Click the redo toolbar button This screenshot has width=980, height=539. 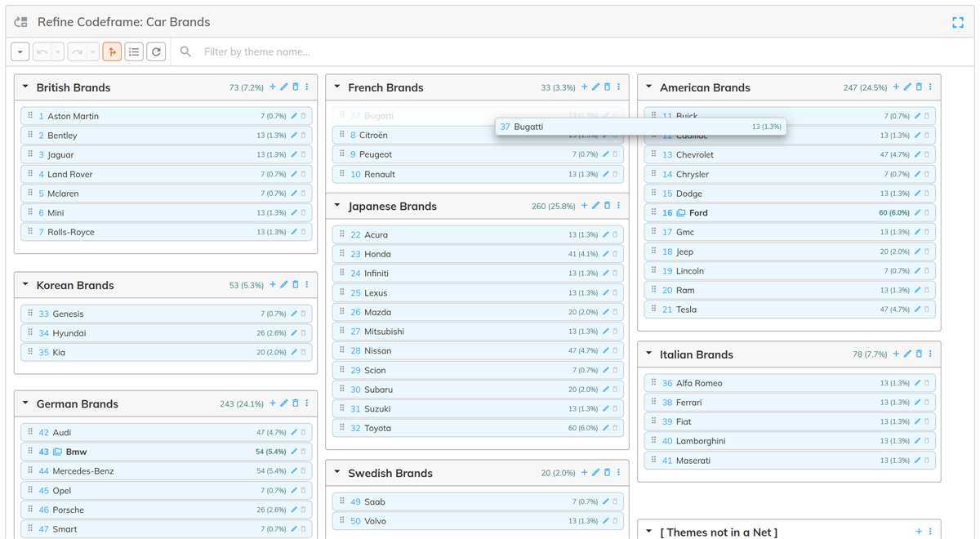(77, 51)
